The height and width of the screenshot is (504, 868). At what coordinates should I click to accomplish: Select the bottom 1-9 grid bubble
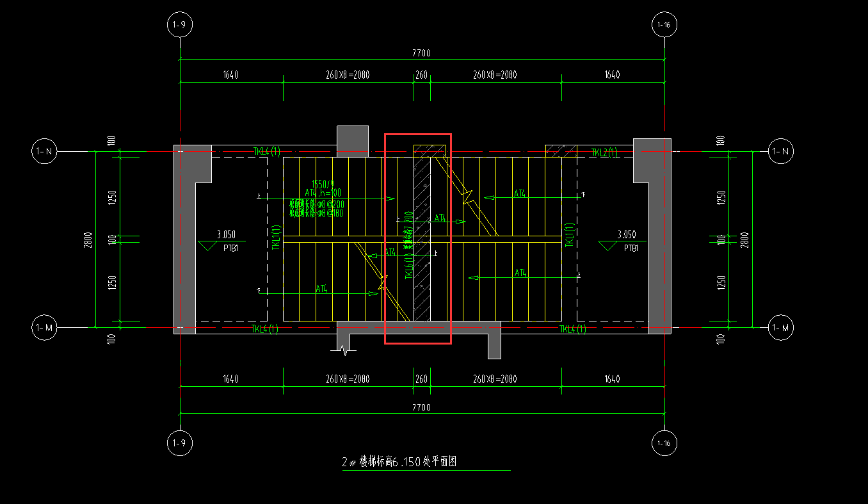179,443
